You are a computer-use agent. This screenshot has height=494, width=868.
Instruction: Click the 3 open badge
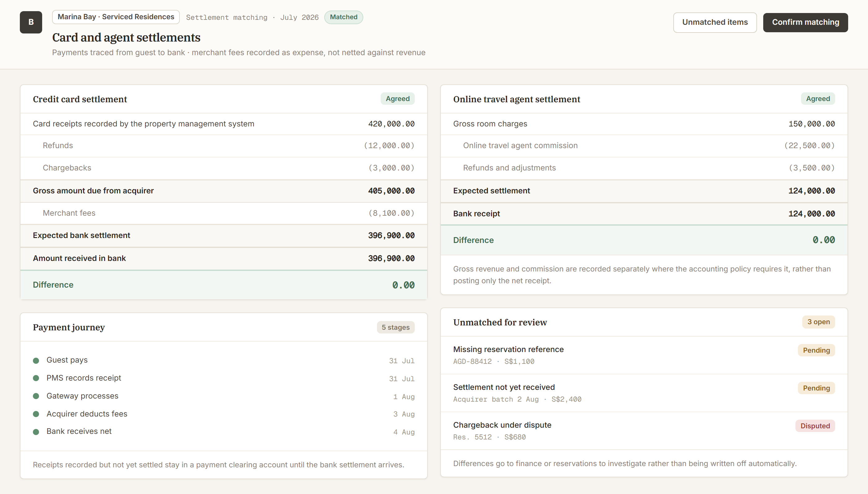pos(818,322)
